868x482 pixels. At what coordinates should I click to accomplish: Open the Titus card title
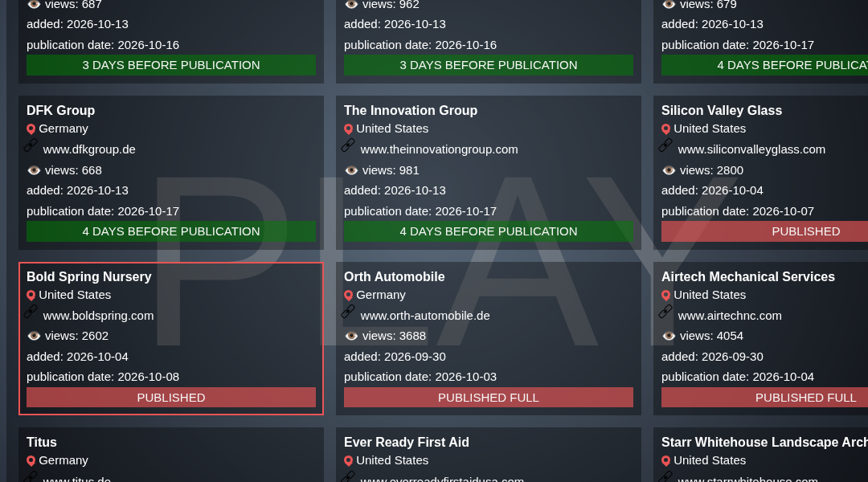point(42,442)
